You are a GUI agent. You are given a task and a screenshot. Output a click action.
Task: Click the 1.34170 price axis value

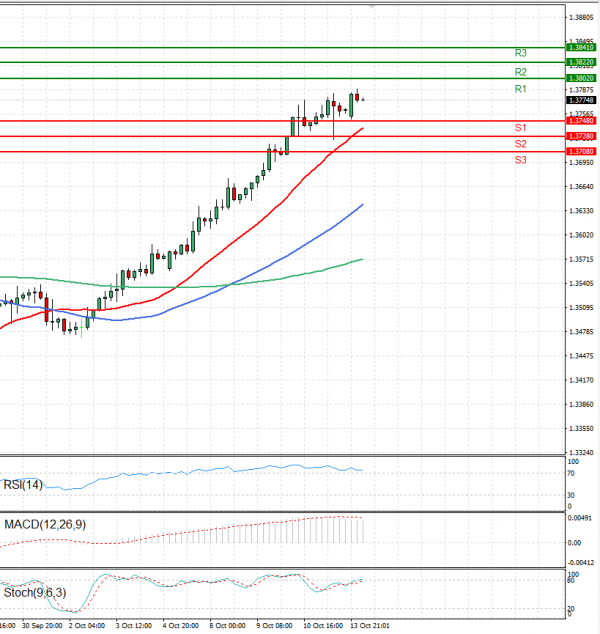pyautogui.click(x=581, y=380)
